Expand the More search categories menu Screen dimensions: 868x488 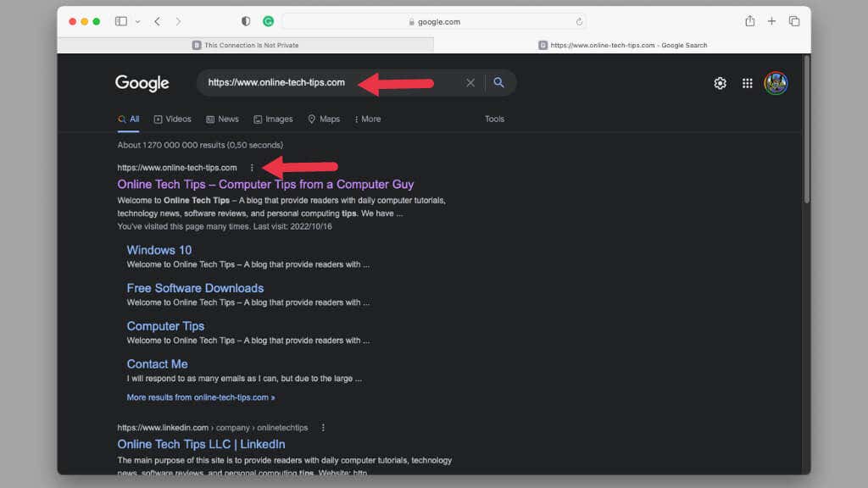click(368, 119)
